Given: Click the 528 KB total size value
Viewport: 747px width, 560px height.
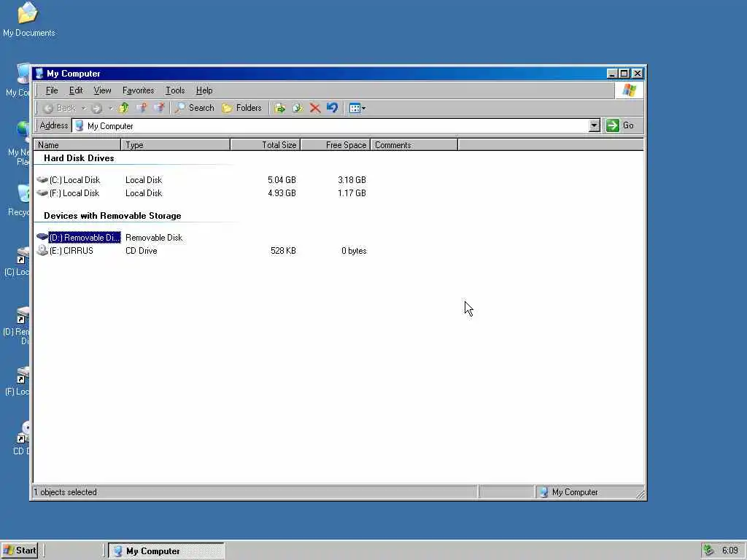Looking at the screenshot, I should click(283, 251).
